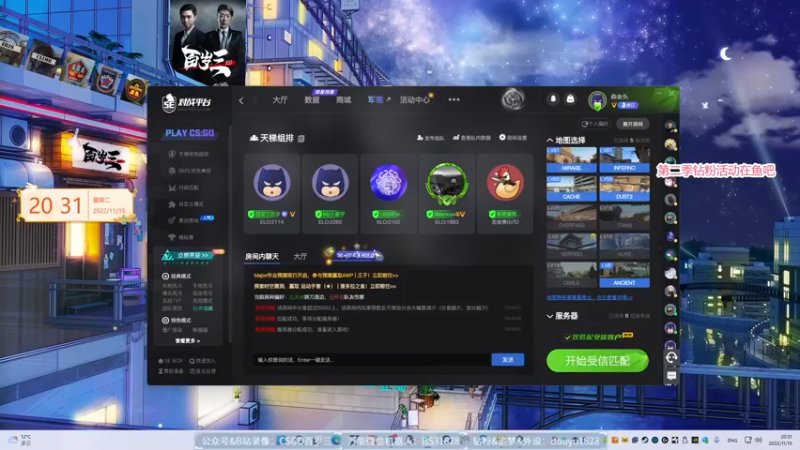Click 查看队内数据 team data
This screenshot has height=450, width=800.
(x=472, y=138)
